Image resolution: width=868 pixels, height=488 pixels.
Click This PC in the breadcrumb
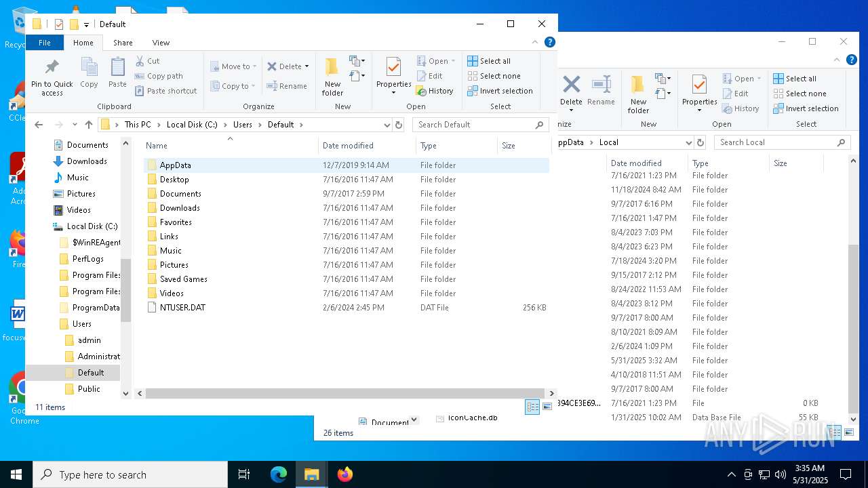pyautogui.click(x=138, y=125)
